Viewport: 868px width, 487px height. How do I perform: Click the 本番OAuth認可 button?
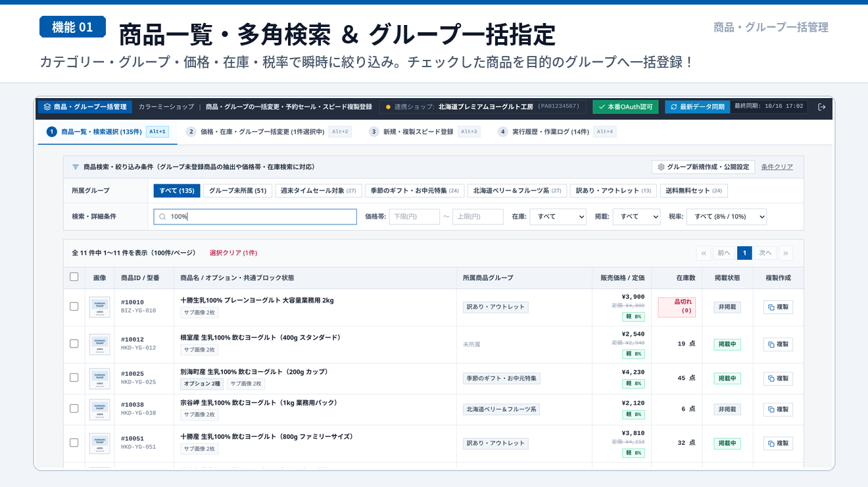coord(625,107)
